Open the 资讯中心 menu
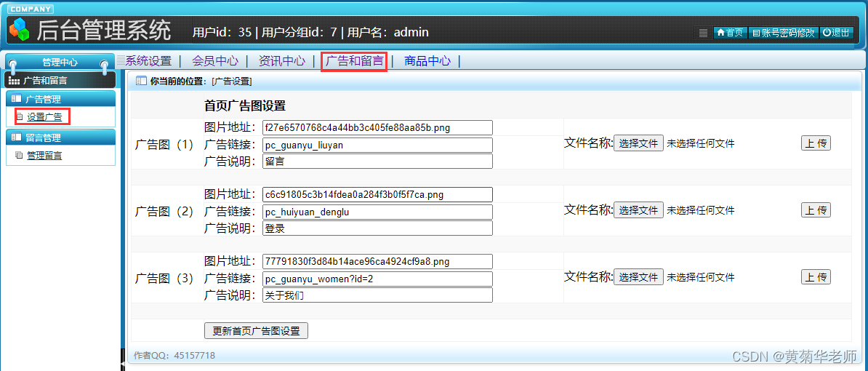This screenshot has width=868, height=371. [x=281, y=61]
